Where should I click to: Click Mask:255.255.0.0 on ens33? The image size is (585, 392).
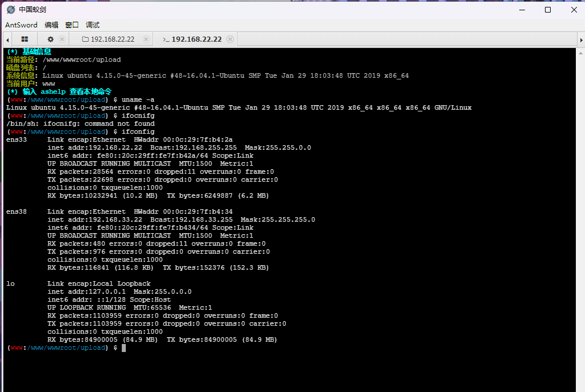277,147
